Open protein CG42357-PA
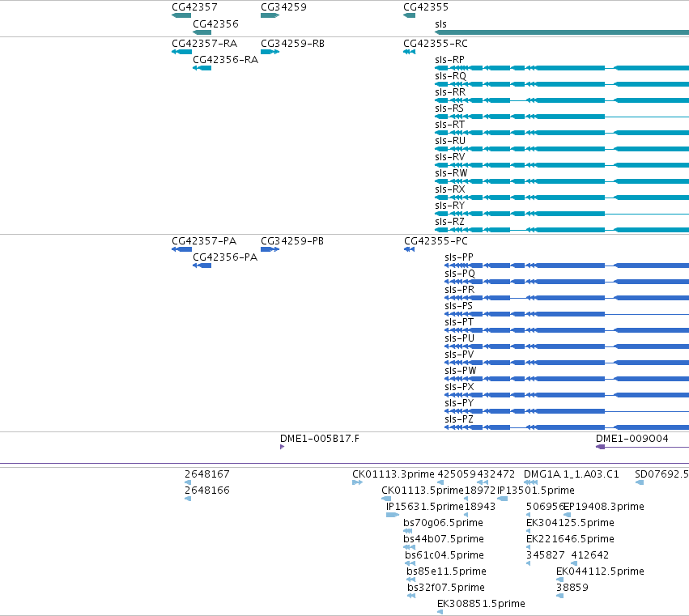This screenshot has height=616, width=689. 181,249
